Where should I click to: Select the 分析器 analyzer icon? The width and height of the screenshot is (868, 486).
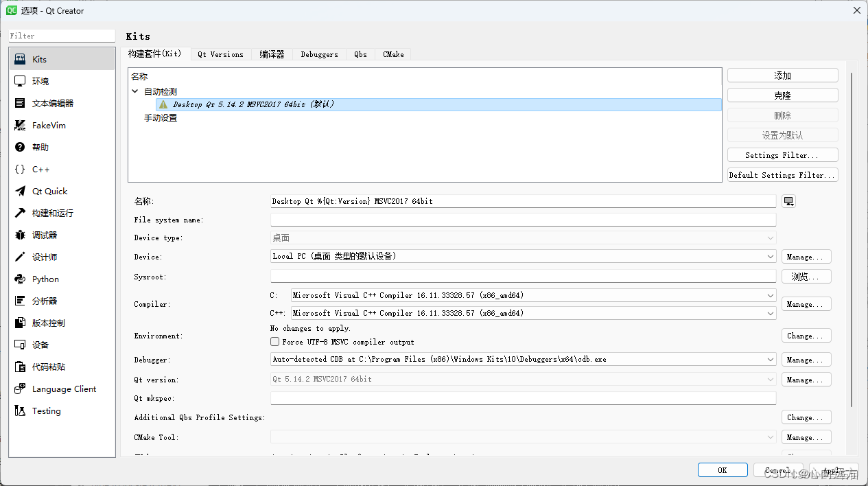coord(20,301)
